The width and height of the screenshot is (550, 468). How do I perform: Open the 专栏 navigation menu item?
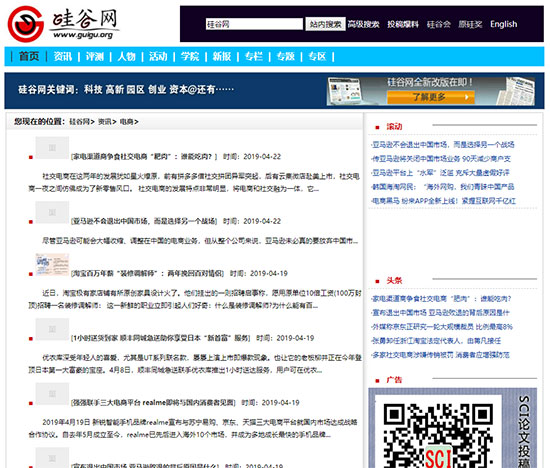point(254,56)
